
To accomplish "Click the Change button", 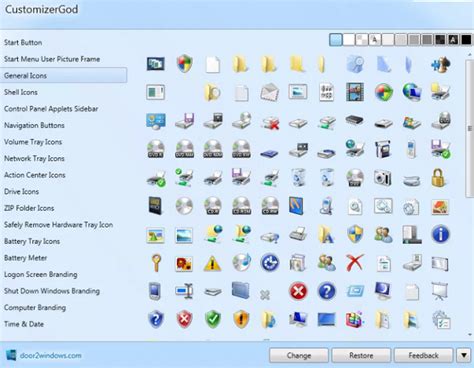I will (x=299, y=355).
